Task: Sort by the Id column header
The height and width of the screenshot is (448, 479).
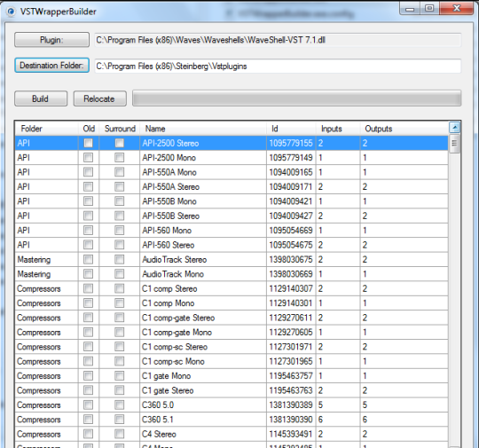Action: pos(291,129)
